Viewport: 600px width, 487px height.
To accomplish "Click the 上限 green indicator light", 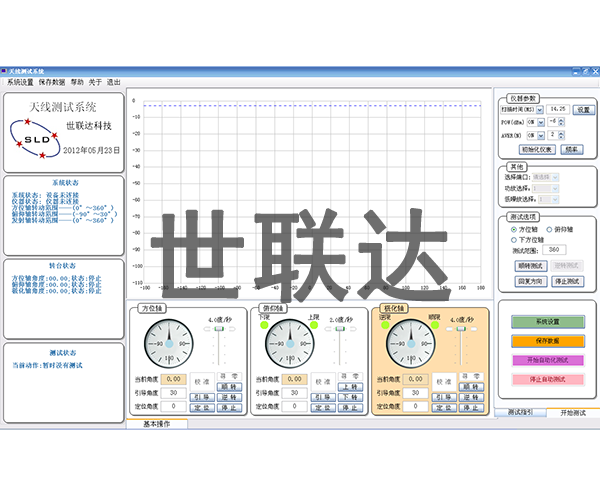I will click(314, 325).
